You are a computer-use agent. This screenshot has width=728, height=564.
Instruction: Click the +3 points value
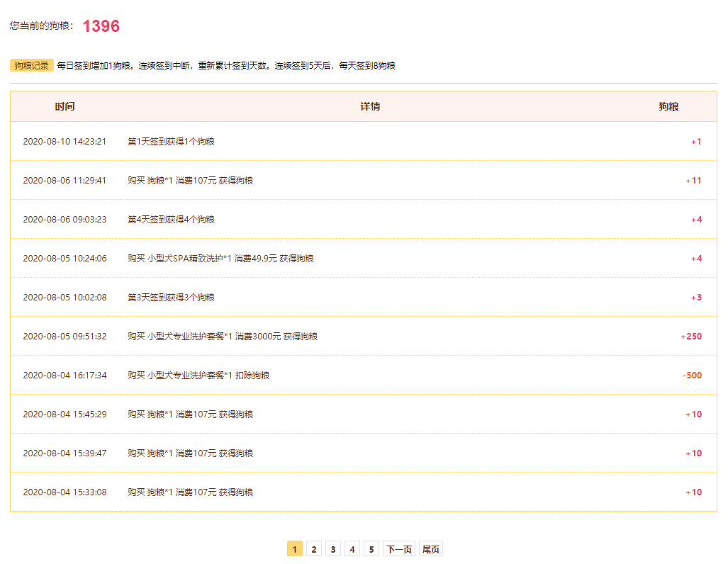[696, 298]
